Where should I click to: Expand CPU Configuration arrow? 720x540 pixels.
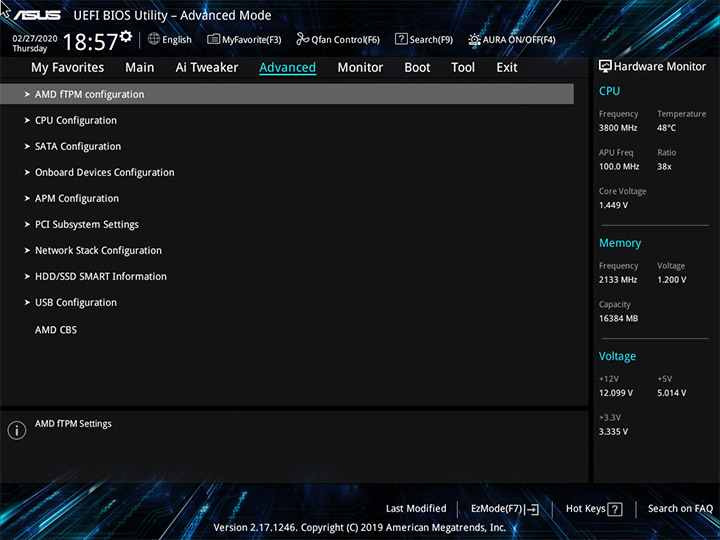point(27,120)
